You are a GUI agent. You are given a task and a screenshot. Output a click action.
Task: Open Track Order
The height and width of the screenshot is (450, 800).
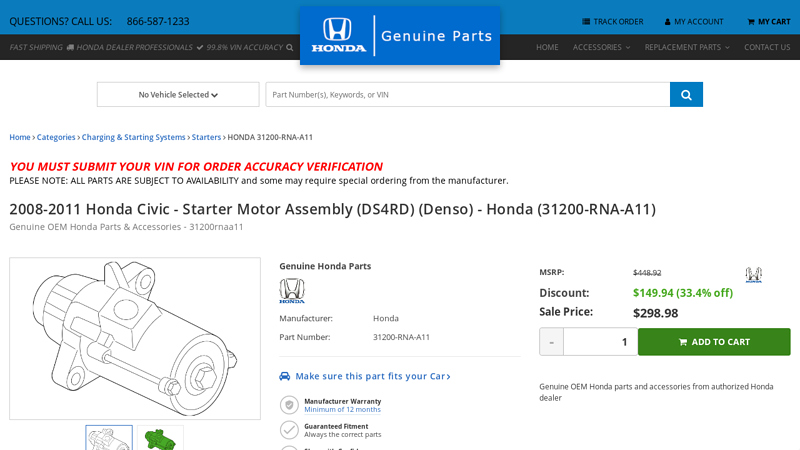click(613, 21)
